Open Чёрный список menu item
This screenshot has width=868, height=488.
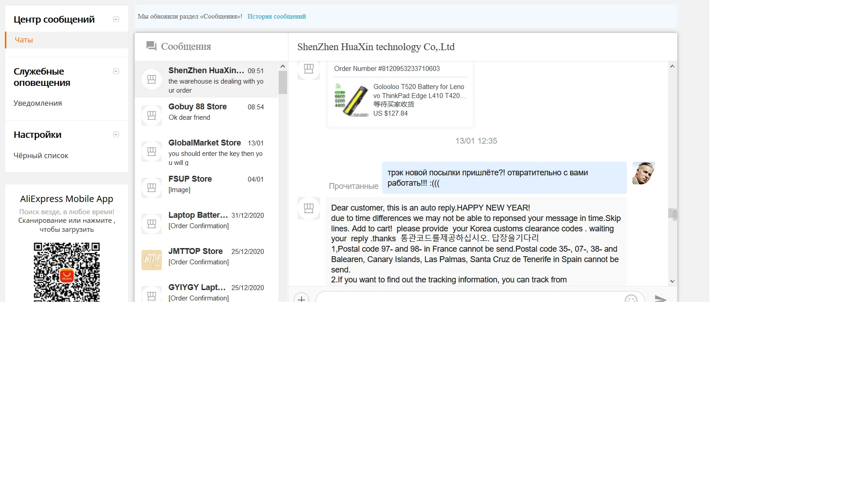41,155
